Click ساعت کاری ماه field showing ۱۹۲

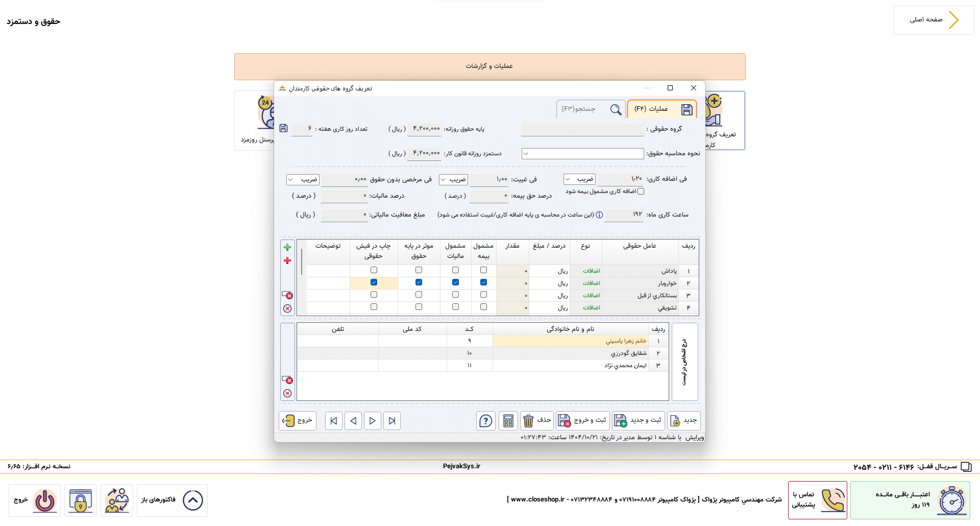624,215
